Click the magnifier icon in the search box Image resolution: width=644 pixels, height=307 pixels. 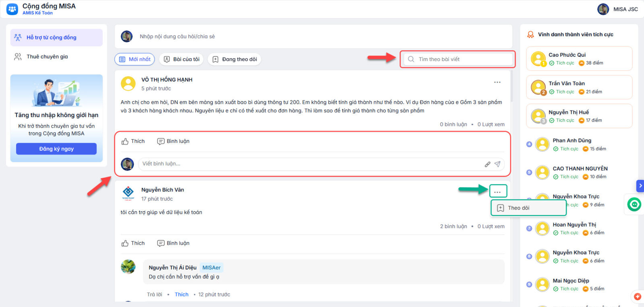click(411, 59)
